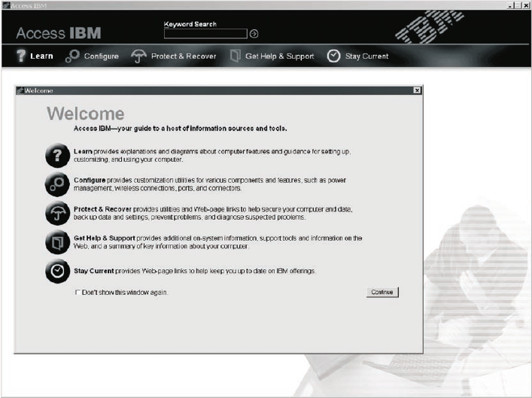
Task: Click the round Get Help & Support book icon
Action: tap(57, 242)
